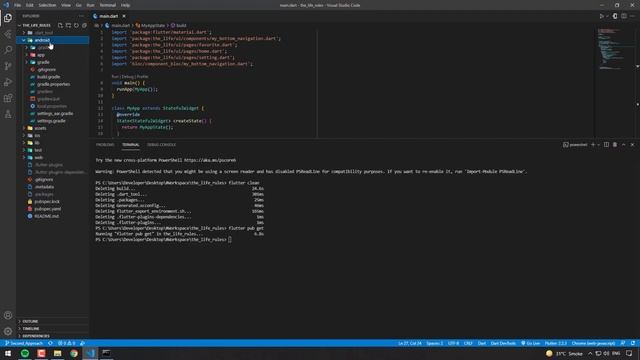Screen dimensions: 640x360
Task: Split the editor to the right
Action: (x=624, y=16)
